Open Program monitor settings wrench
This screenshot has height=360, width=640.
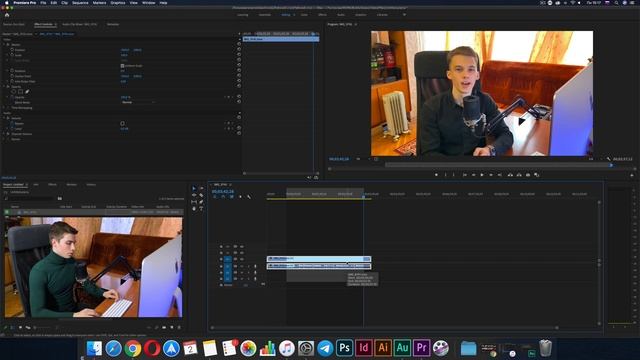click(x=609, y=159)
